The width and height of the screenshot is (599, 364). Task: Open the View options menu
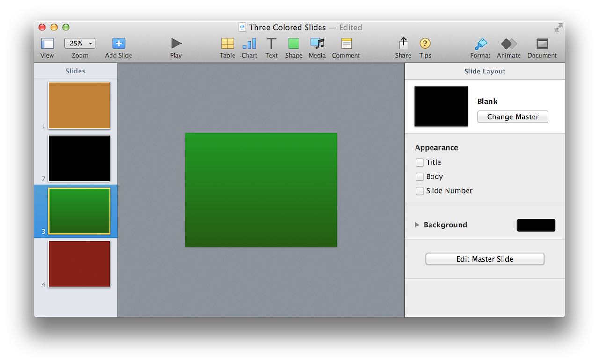point(47,44)
